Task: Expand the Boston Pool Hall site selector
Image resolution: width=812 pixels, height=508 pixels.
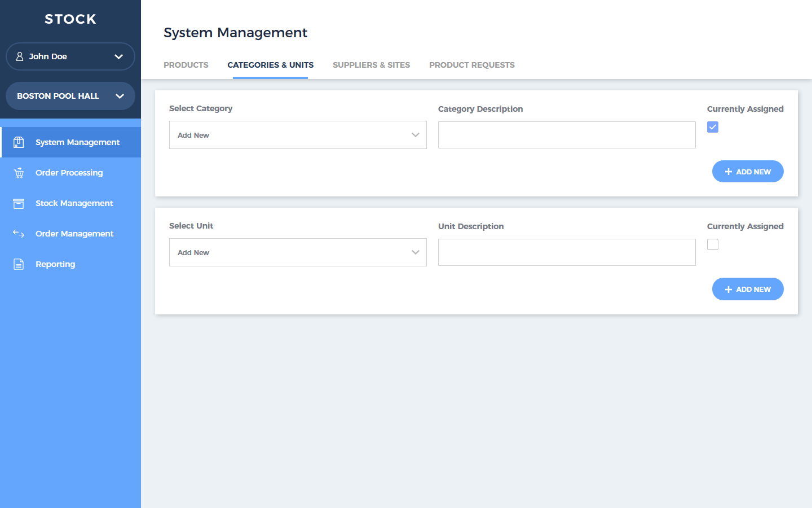Action: coord(120,96)
